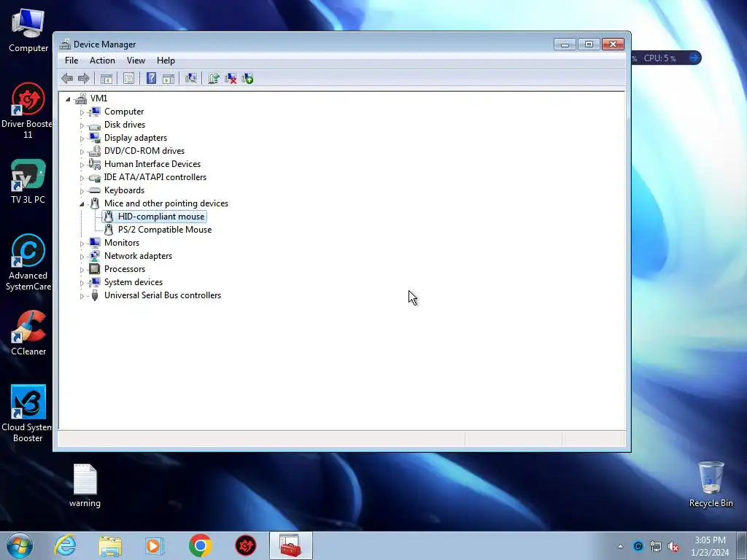
Task: Expand the Human Interface Devices triangle
Action: pos(82,165)
